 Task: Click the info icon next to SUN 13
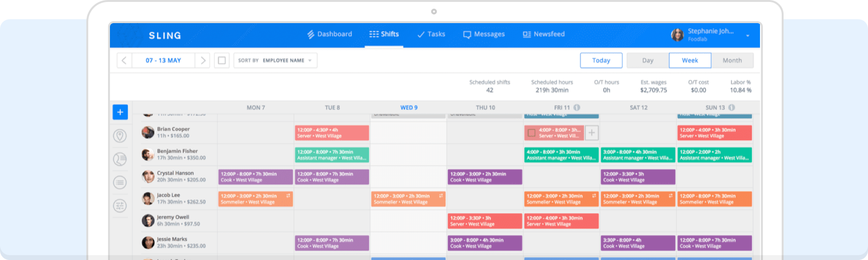pyautogui.click(x=732, y=108)
